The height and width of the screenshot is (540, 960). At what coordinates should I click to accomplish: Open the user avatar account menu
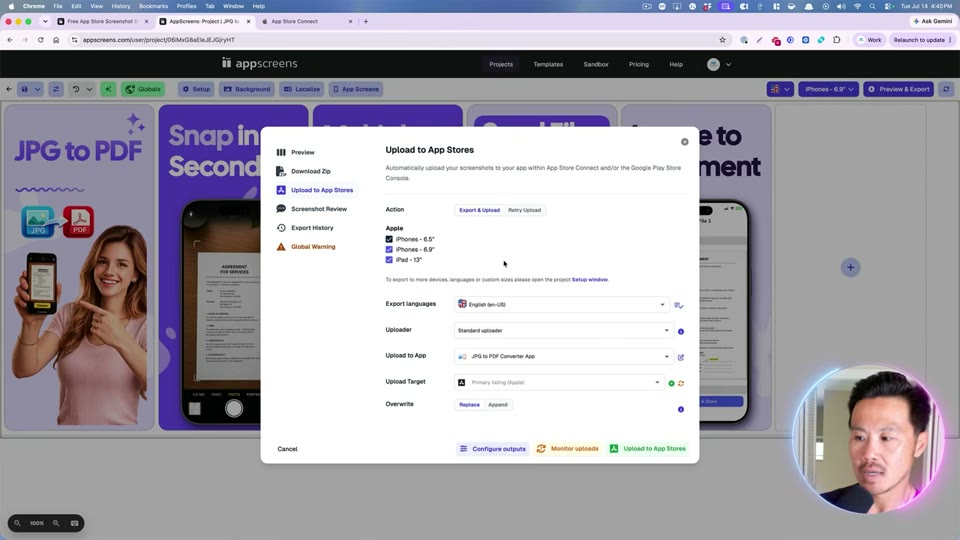[719, 64]
